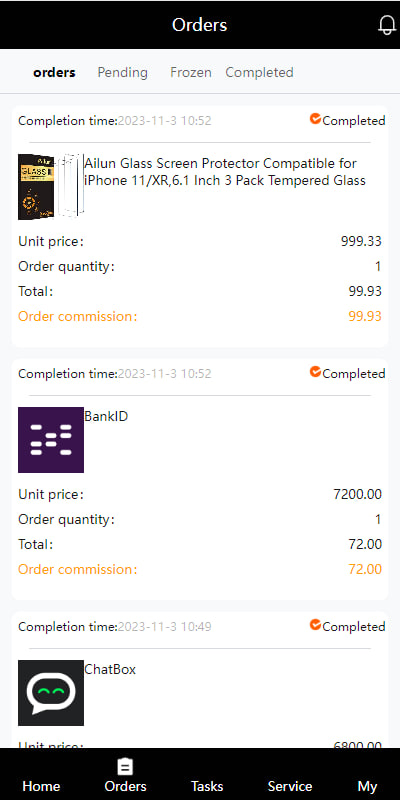This screenshot has width=400, height=800.
Task: Open Service in bottom navigation
Action: [x=290, y=786]
